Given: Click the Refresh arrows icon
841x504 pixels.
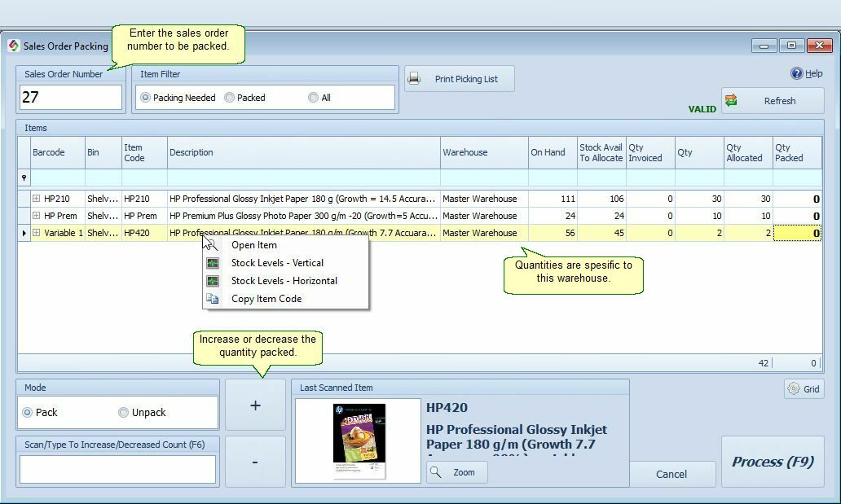Looking at the screenshot, I should pyautogui.click(x=731, y=100).
